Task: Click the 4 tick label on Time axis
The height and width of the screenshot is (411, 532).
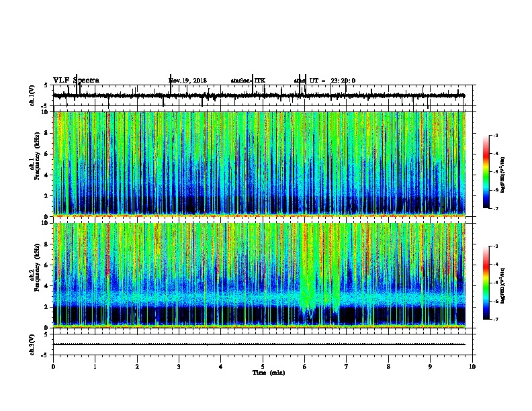Action: (221, 367)
